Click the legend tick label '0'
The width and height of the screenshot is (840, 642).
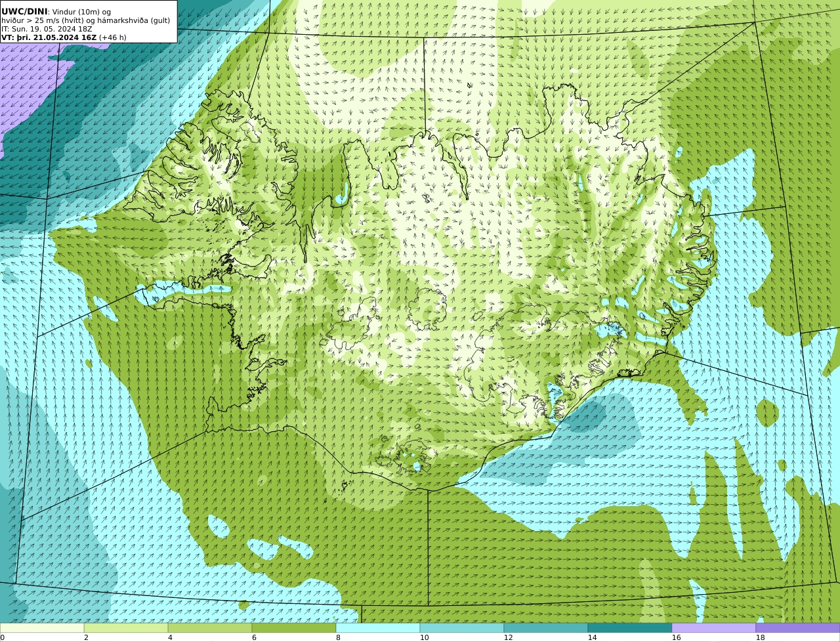coord(3,637)
